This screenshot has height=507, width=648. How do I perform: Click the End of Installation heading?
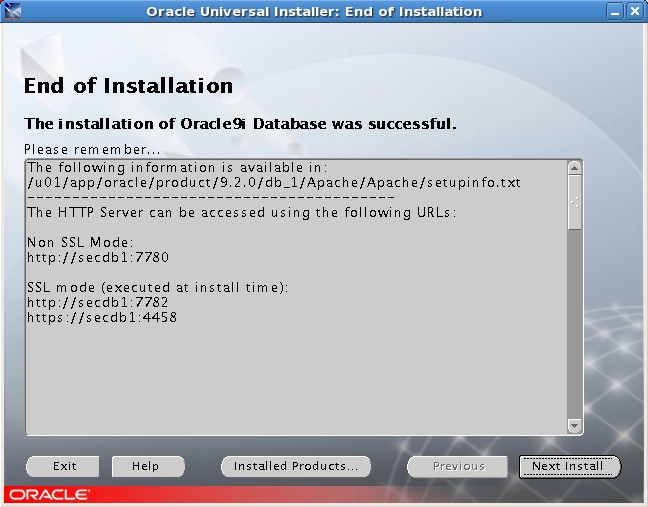pos(128,86)
